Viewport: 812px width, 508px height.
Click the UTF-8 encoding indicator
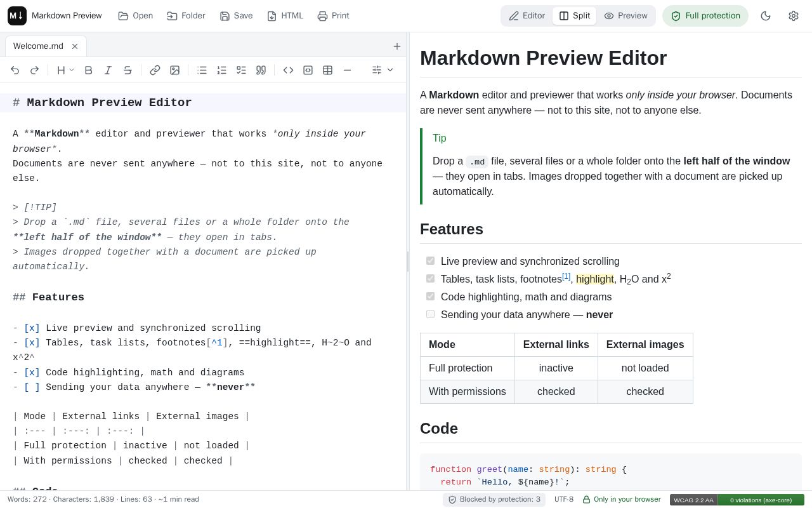(x=564, y=500)
